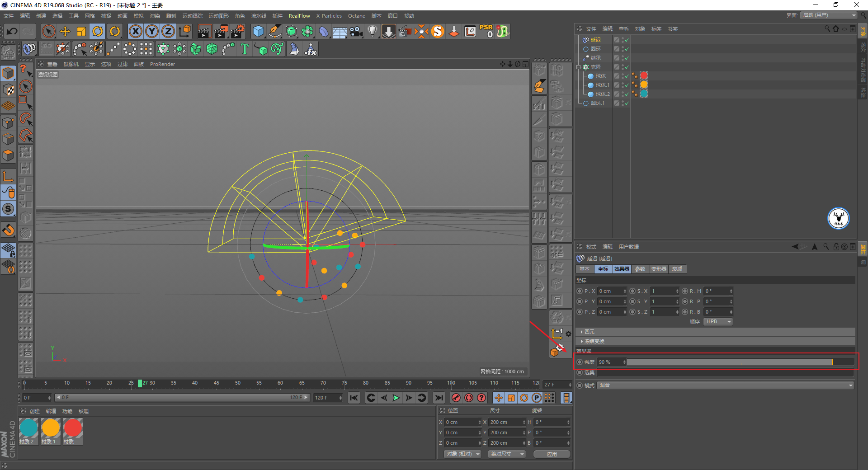The image size is (868, 470).
Task: Click teal material tag on 球体.2
Action: point(644,94)
